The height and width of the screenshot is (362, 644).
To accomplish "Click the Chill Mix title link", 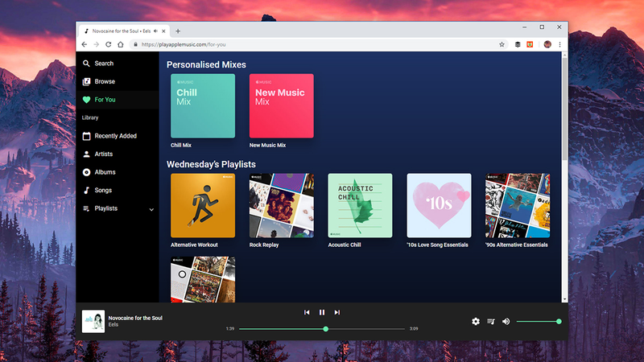I will point(181,146).
